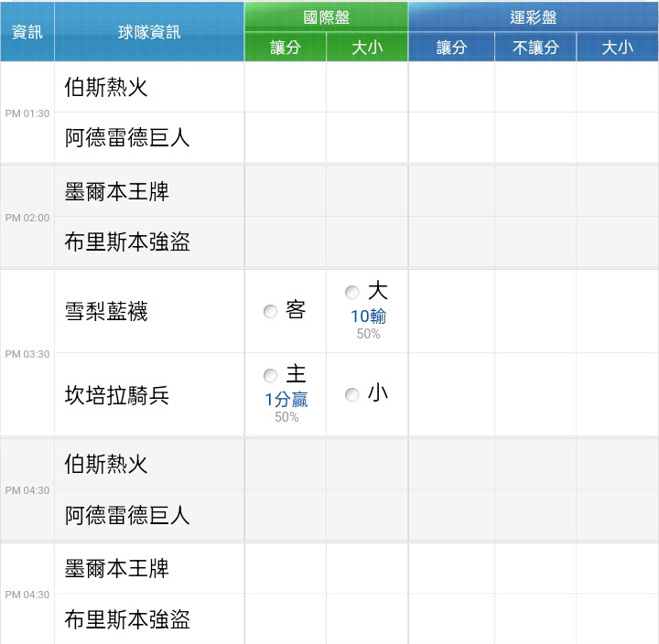Click the 50% under 10輸
The image size is (659, 644).
pos(368,334)
